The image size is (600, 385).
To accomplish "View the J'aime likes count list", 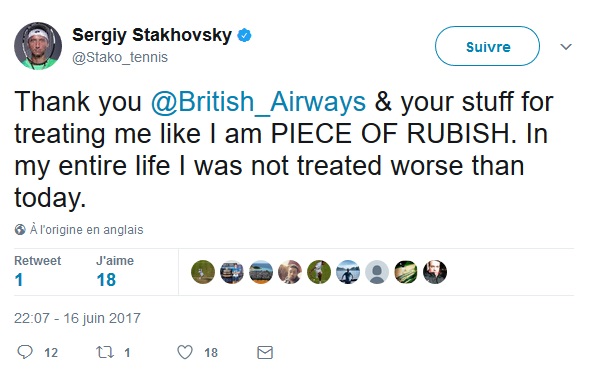I will (x=115, y=271).
